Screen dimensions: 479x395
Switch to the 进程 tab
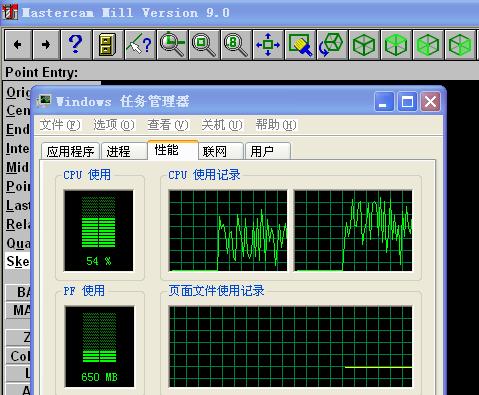click(124, 151)
